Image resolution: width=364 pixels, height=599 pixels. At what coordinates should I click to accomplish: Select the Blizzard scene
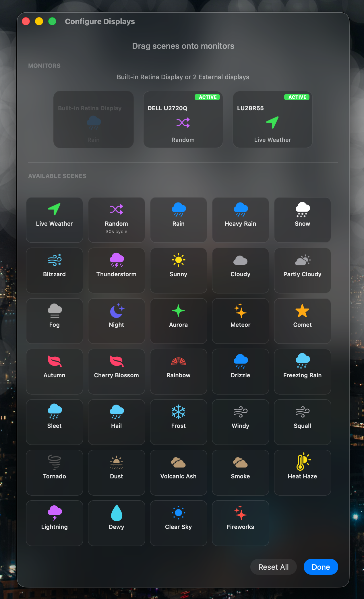point(55,270)
